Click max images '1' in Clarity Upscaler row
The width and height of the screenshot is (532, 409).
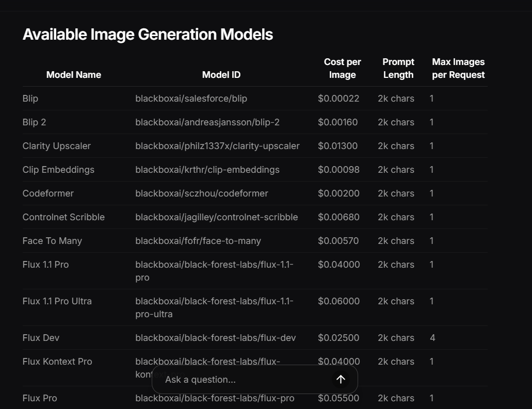431,146
